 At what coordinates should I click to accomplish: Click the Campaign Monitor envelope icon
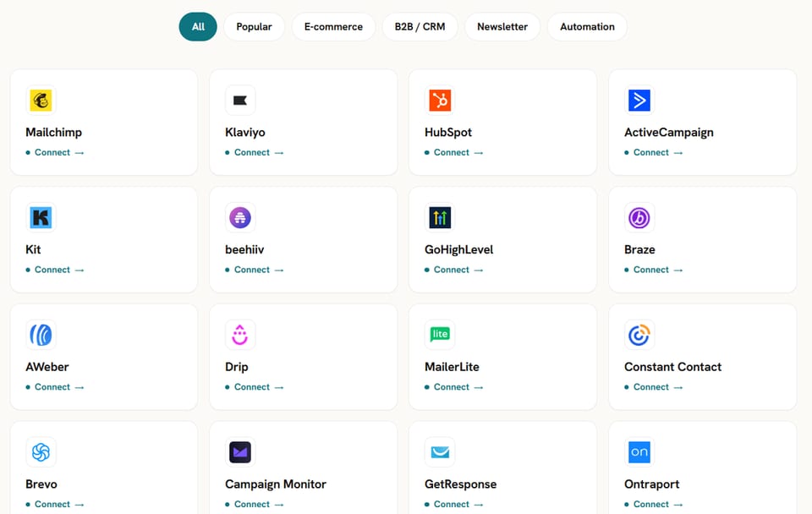(x=240, y=452)
